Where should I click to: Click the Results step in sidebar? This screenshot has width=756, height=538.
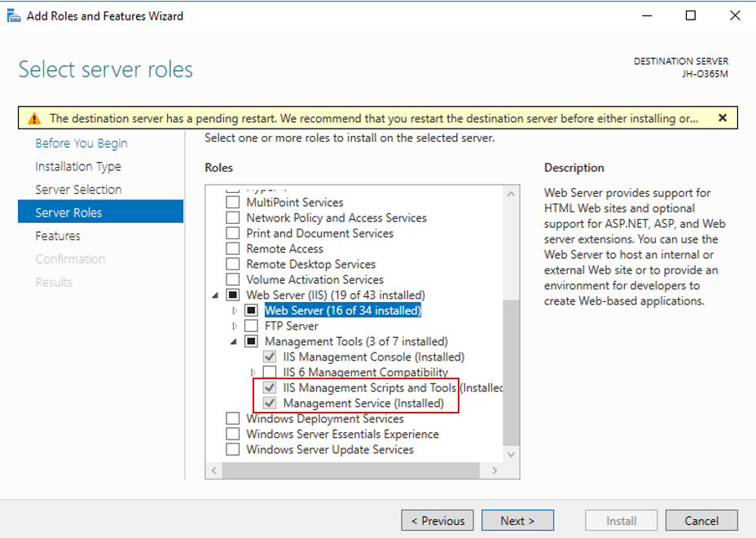point(54,282)
